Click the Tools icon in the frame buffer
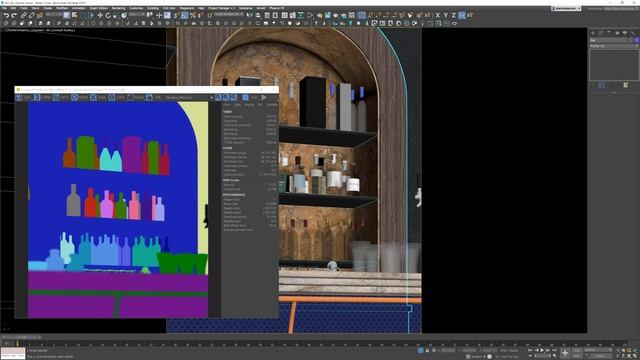Image resolution: width=640 pixels, height=360 pixels. (x=112, y=98)
